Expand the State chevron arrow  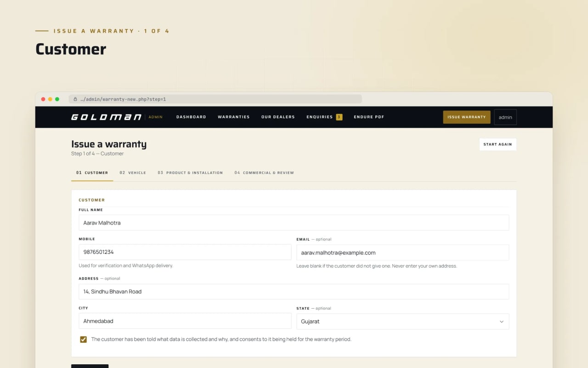click(x=502, y=322)
